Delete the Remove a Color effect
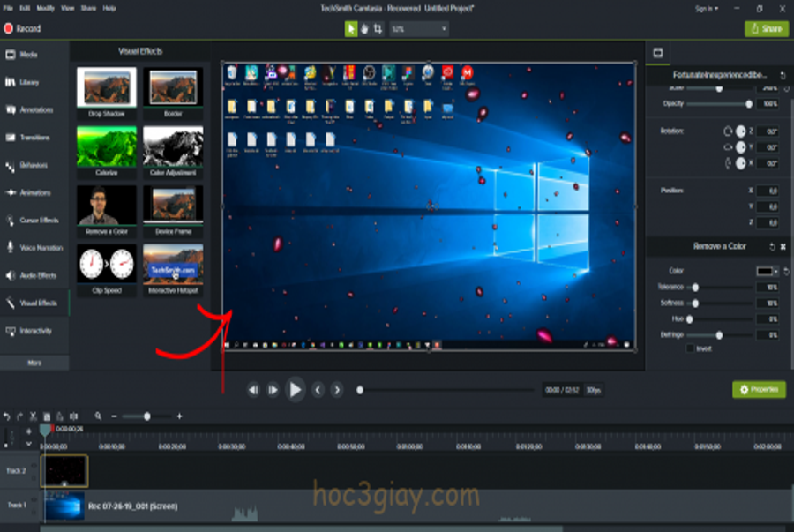The height and width of the screenshot is (532, 794). point(783,246)
